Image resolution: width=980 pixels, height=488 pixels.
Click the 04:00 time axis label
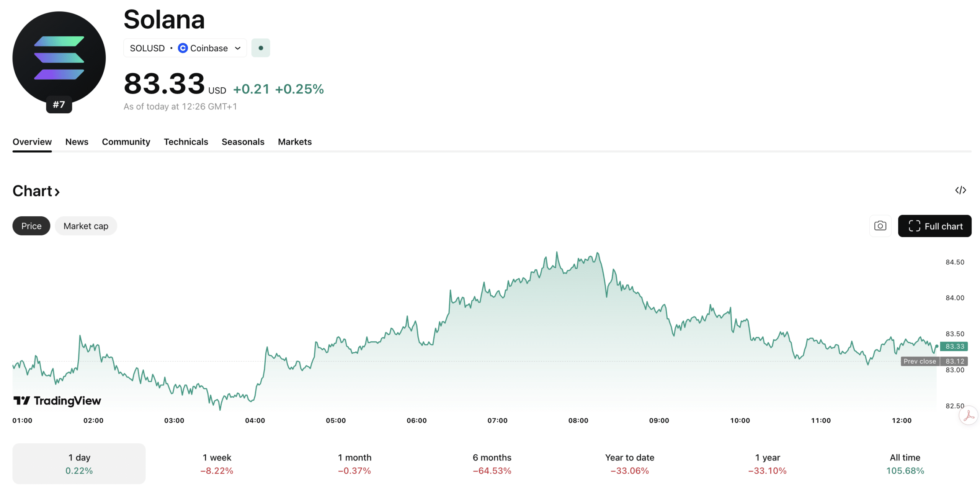255,420
